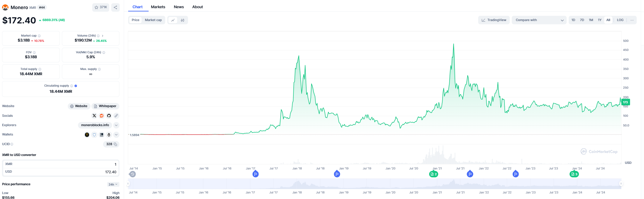Click the Max. supply info icon
644x199 pixels.
(x=100, y=69)
